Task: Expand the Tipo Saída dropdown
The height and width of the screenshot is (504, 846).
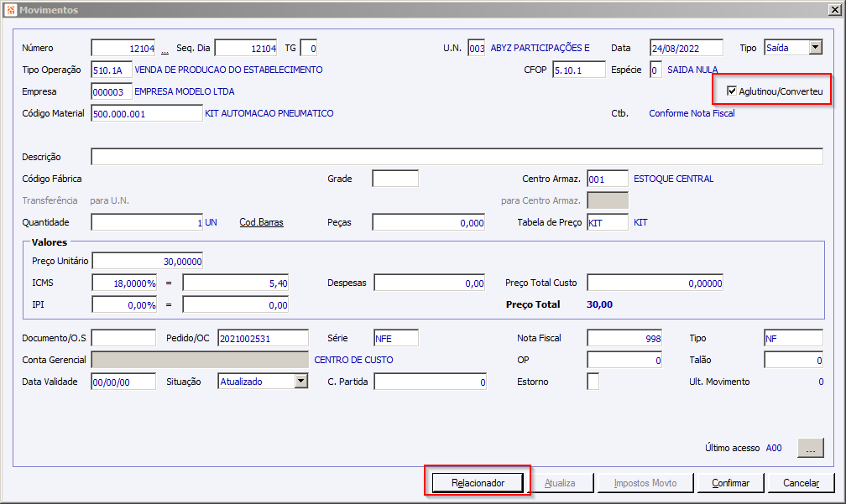Action: pos(815,48)
